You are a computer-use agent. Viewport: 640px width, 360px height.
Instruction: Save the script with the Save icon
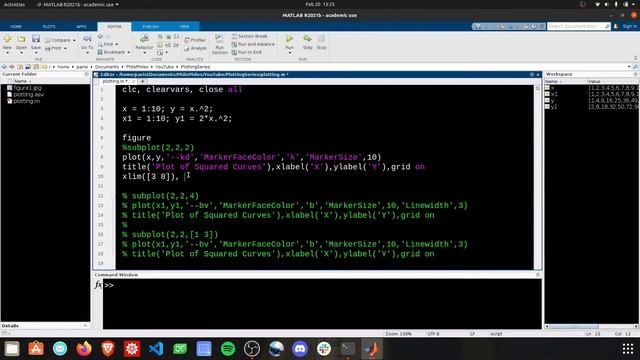point(36,39)
